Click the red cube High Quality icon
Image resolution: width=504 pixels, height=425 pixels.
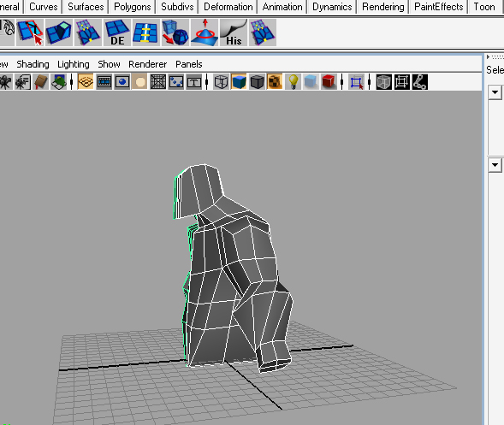329,81
